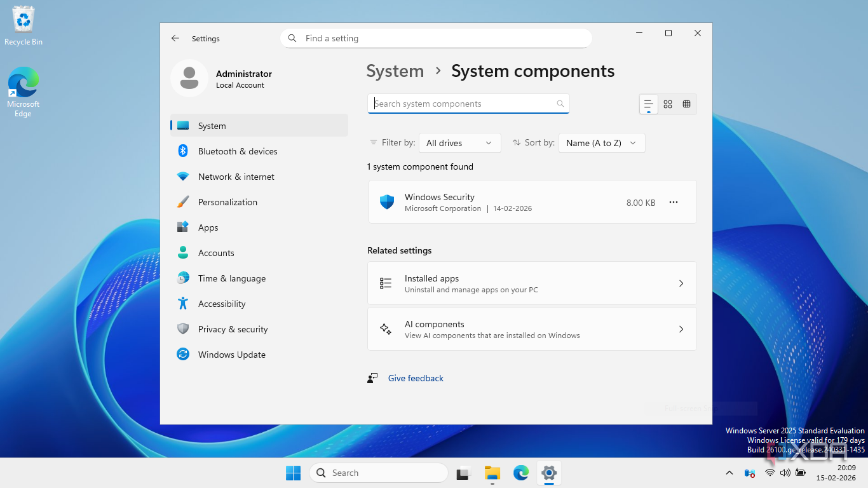868x488 pixels.
Task: Go back using the Settings back arrow
Action: coord(175,38)
